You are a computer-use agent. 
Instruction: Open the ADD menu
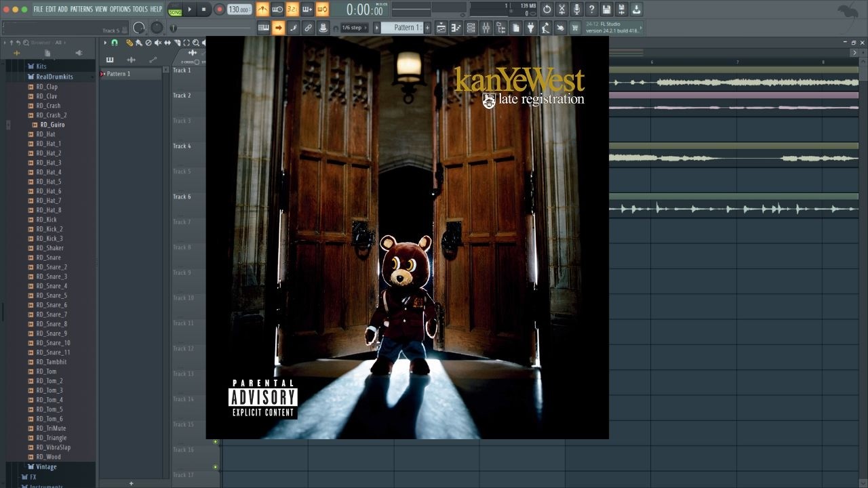coord(62,9)
